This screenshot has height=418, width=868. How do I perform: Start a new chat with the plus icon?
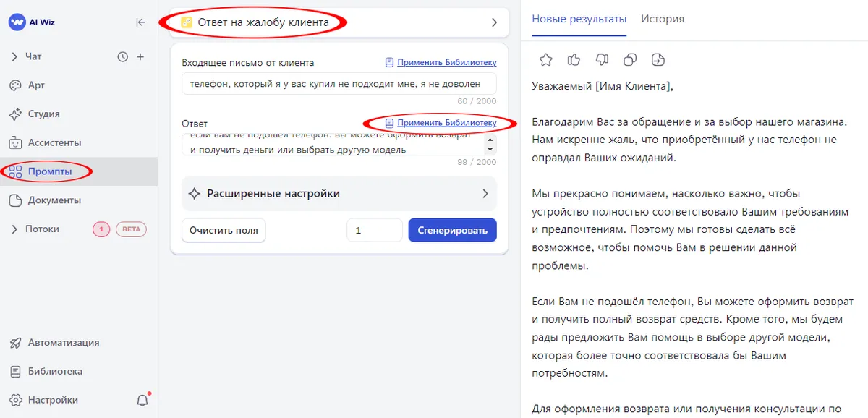click(x=141, y=56)
